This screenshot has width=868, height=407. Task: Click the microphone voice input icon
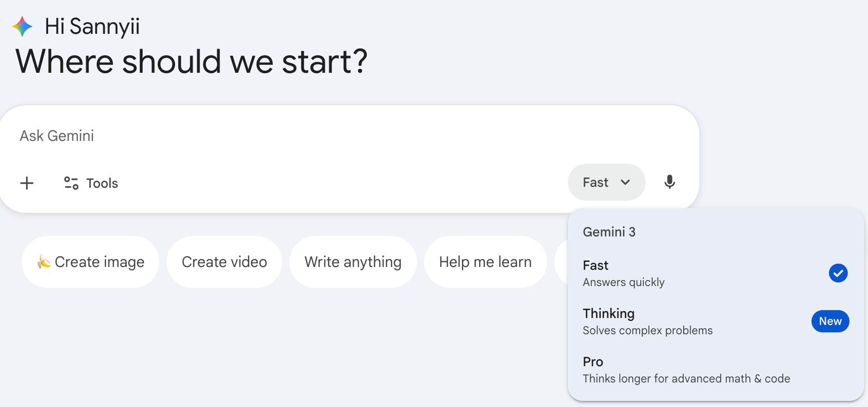coord(669,182)
